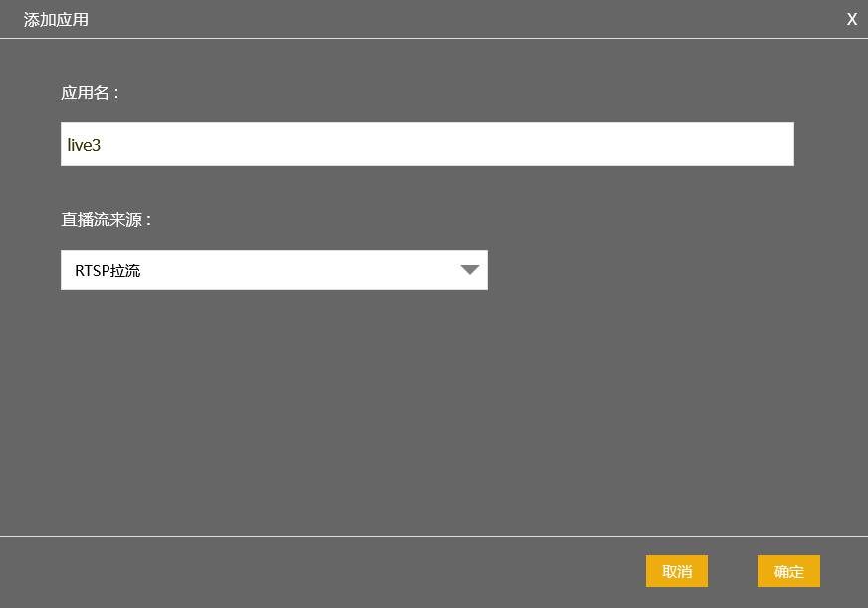Focus the 应用名 input field
868x608 pixels.
tap(427, 144)
